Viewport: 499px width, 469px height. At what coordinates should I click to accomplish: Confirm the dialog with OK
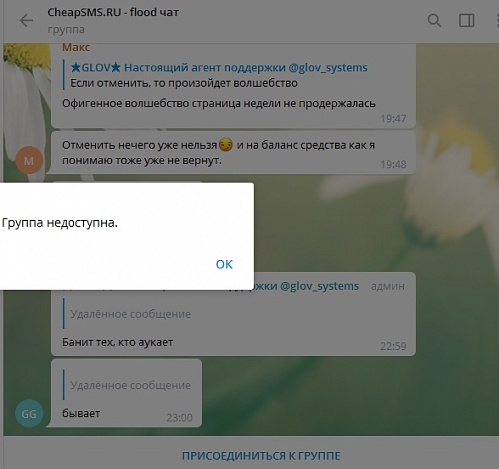click(224, 264)
